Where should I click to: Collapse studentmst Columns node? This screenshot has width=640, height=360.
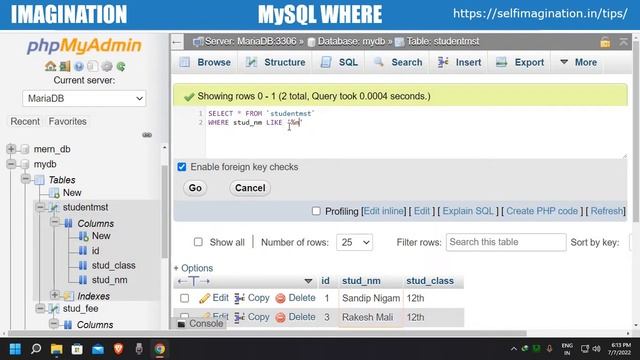[55, 222]
